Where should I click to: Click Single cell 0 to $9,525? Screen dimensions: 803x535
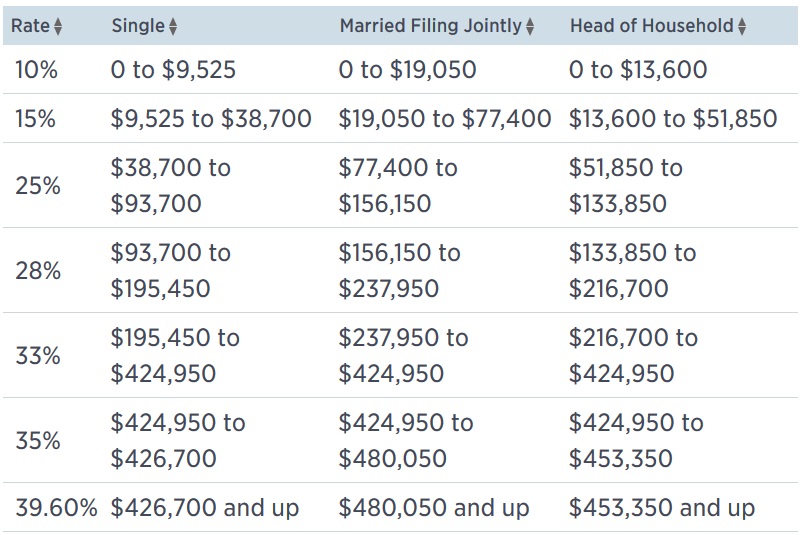click(x=173, y=70)
